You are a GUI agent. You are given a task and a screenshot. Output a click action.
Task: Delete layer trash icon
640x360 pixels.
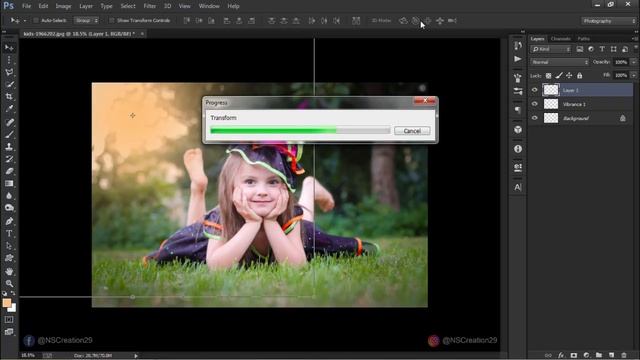[624, 356]
